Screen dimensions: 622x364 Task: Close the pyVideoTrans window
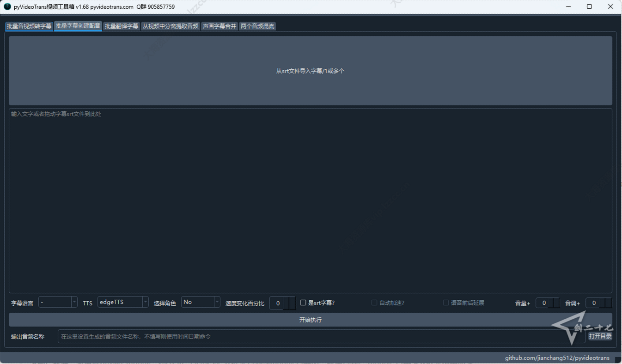coord(610,6)
